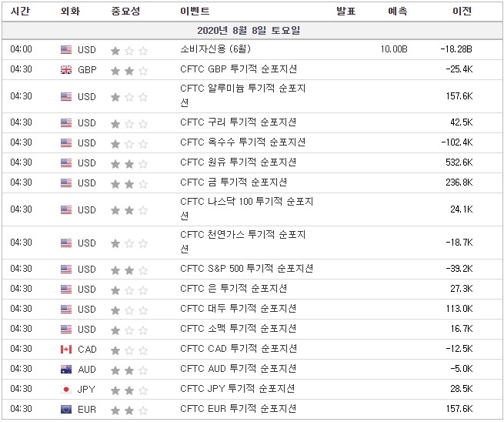Open CFTC 나스닥 100 투기적 순포지션 event

[x=246, y=209]
